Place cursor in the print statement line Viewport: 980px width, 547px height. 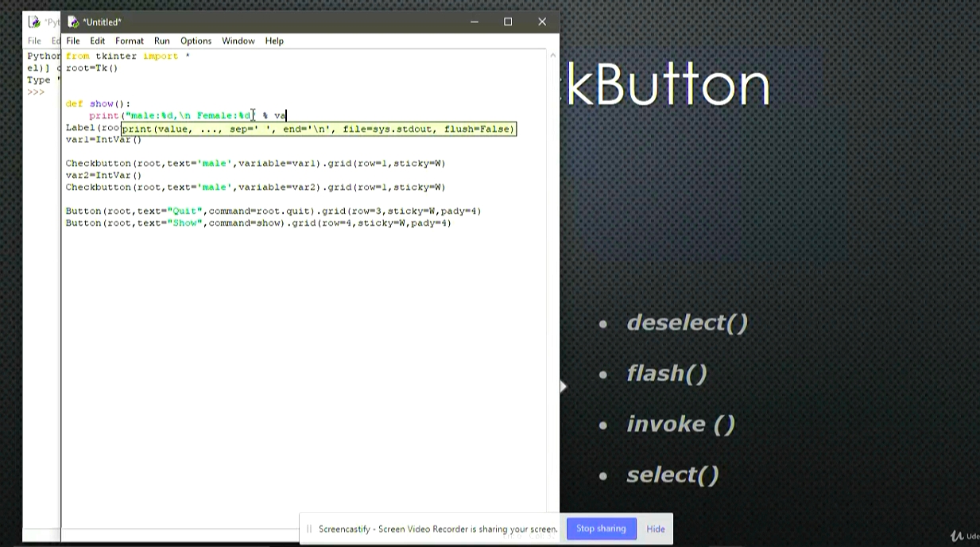pyautogui.click(x=187, y=116)
